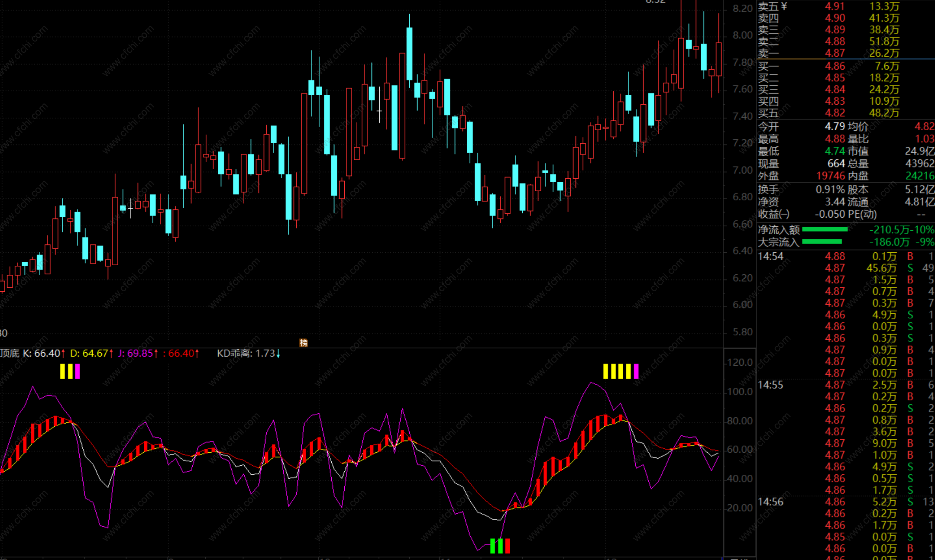Click the 买五 4.82 price quote
This screenshot has width=935, height=560.
(835, 113)
